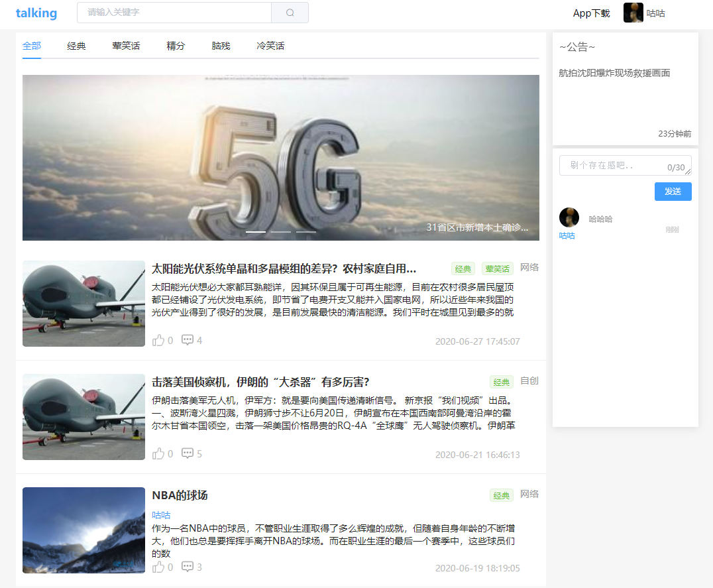
Task: Open the 冷笑话 tab
Action: pos(270,46)
